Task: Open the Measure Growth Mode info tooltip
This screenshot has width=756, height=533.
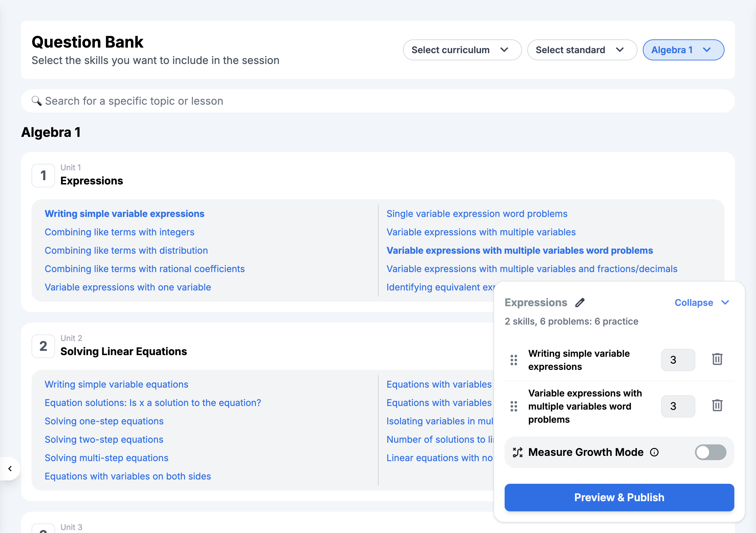Action: 655,452
